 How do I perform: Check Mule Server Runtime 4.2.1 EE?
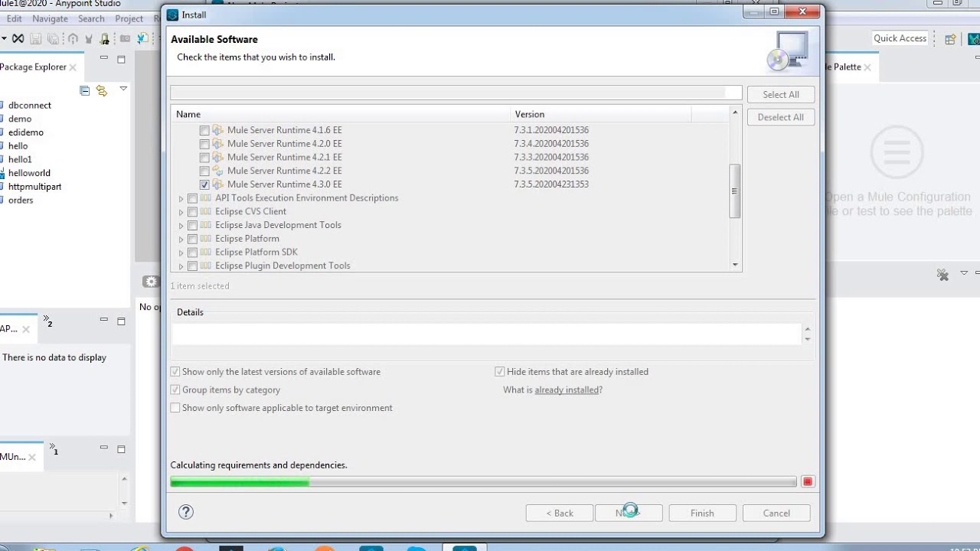click(204, 157)
